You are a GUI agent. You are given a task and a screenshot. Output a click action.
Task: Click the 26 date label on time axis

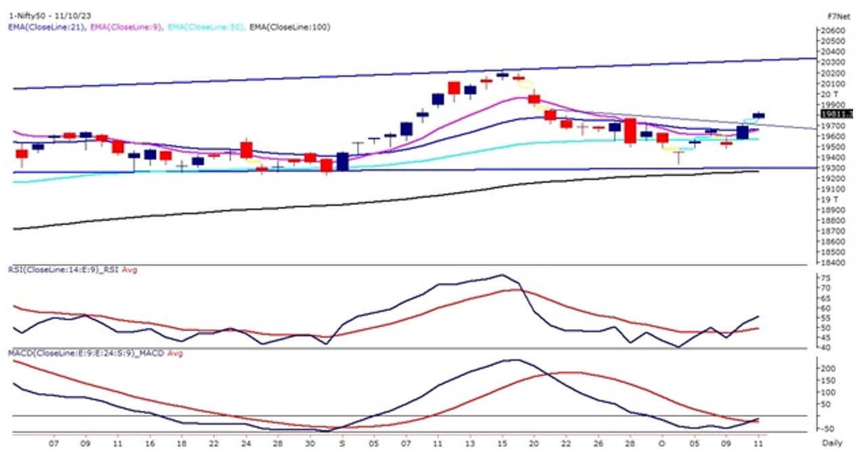tap(598, 442)
